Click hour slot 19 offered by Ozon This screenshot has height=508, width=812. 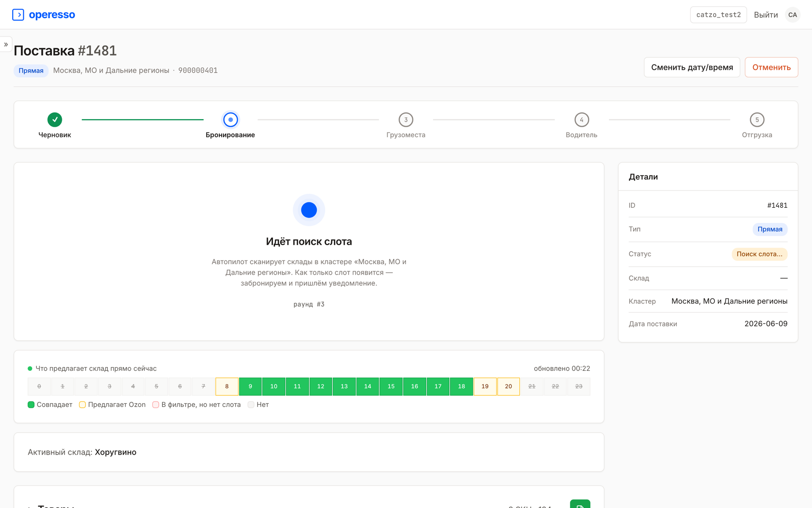click(x=485, y=387)
